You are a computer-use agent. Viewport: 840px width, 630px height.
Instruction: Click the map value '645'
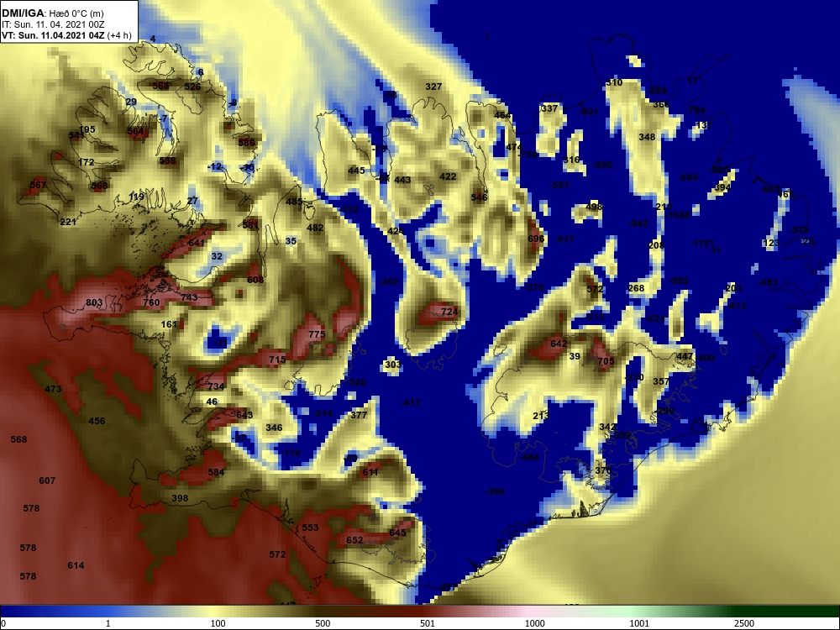tap(397, 532)
